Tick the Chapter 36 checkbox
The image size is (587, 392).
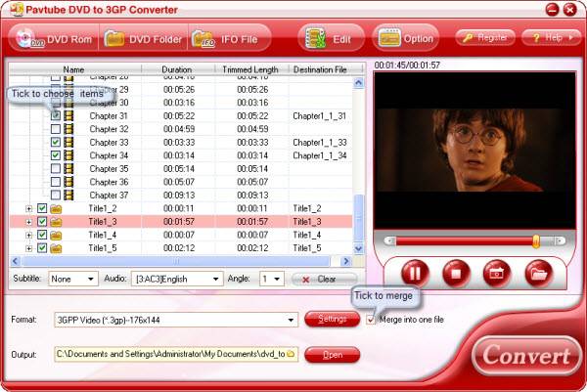(x=56, y=182)
